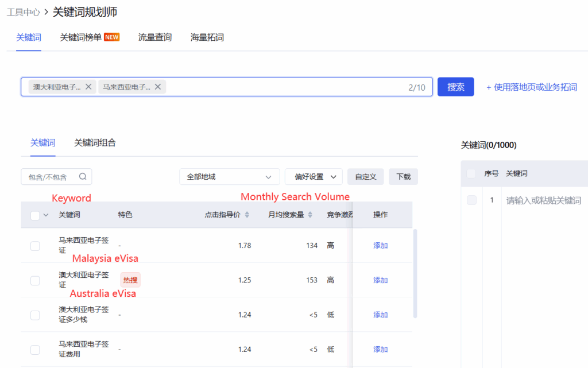Toggle the select-all checkbox in table header
Screen dimensions: 588x368
(35, 215)
